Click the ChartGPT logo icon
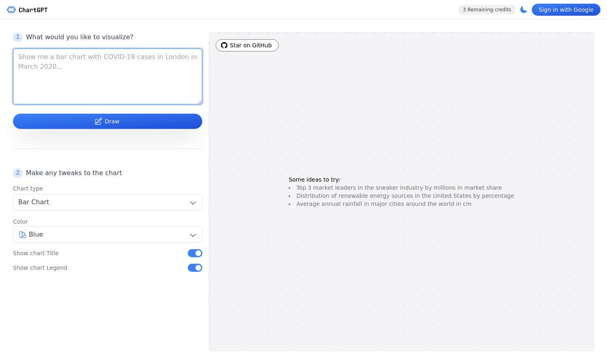The image size is (607, 364). [11, 10]
